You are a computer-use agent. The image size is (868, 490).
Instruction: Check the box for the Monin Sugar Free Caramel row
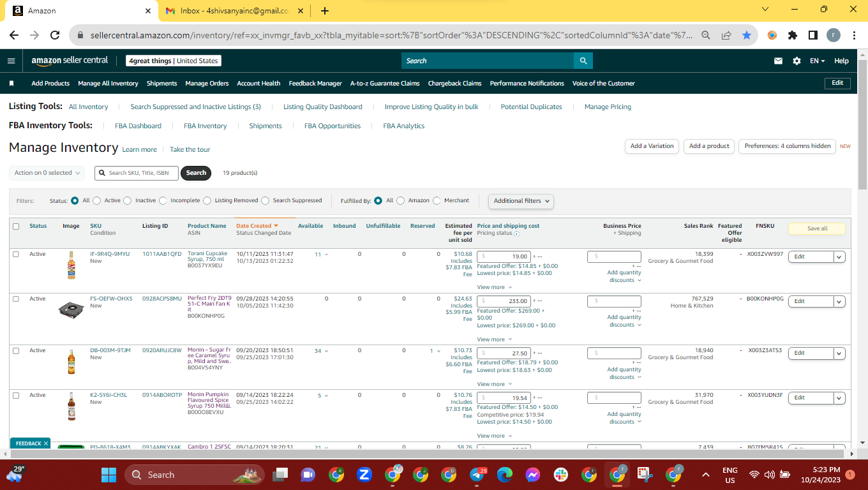(16, 350)
